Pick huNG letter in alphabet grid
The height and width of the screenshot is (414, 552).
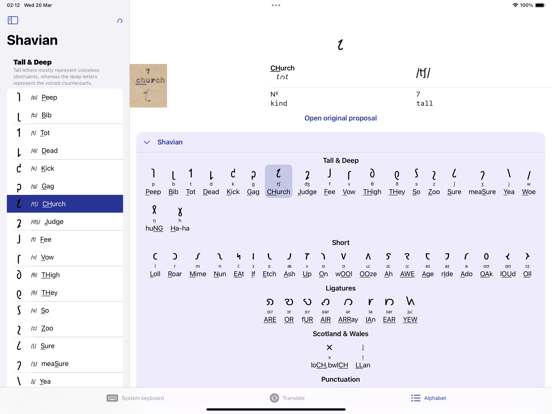tap(154, 218)
